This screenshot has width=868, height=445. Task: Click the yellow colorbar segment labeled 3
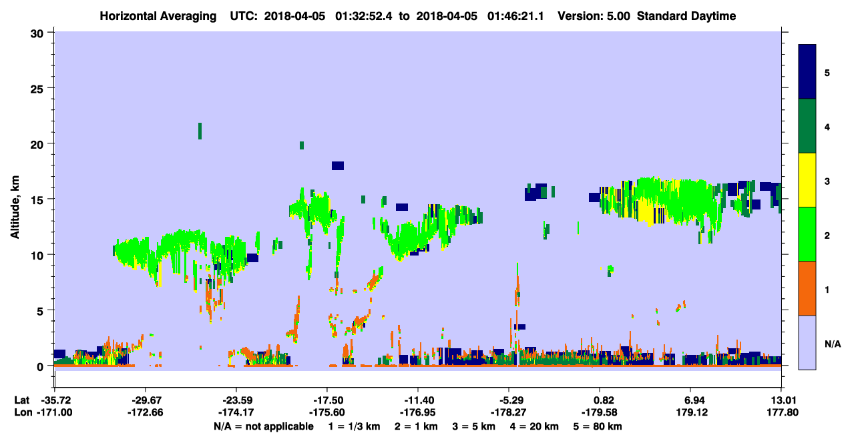807,180
